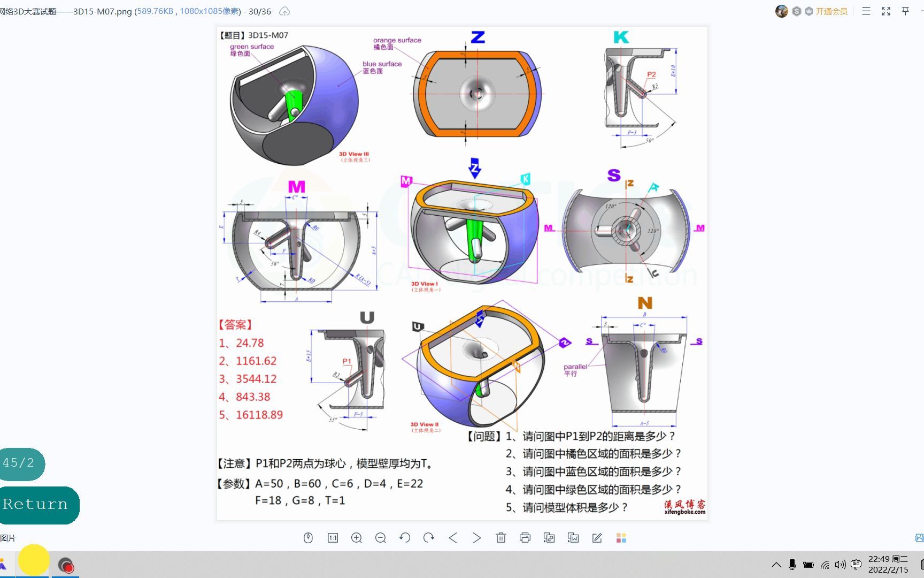Click the cloud upload icon next to filename
The height and width of the screenshot is (578, 924).
pos(284,11)
